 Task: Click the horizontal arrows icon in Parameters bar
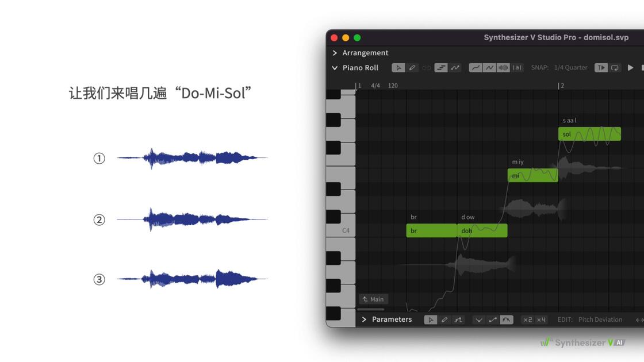coord(639,319)
